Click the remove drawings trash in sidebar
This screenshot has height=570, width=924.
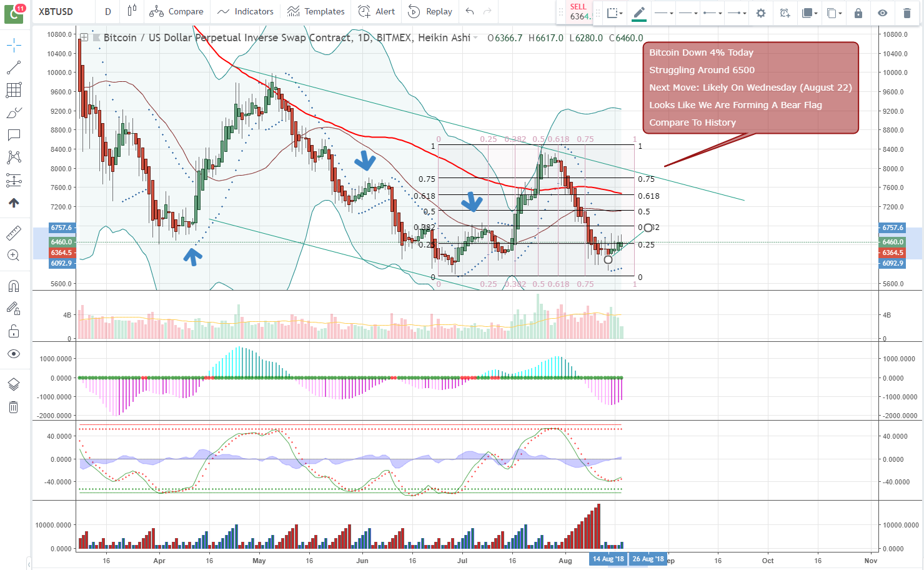tap(14, 407)
